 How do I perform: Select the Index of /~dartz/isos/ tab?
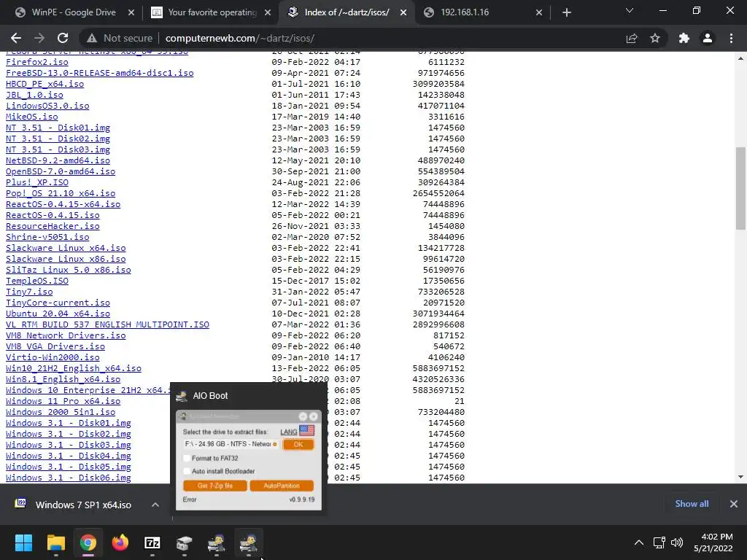(347, 12)
